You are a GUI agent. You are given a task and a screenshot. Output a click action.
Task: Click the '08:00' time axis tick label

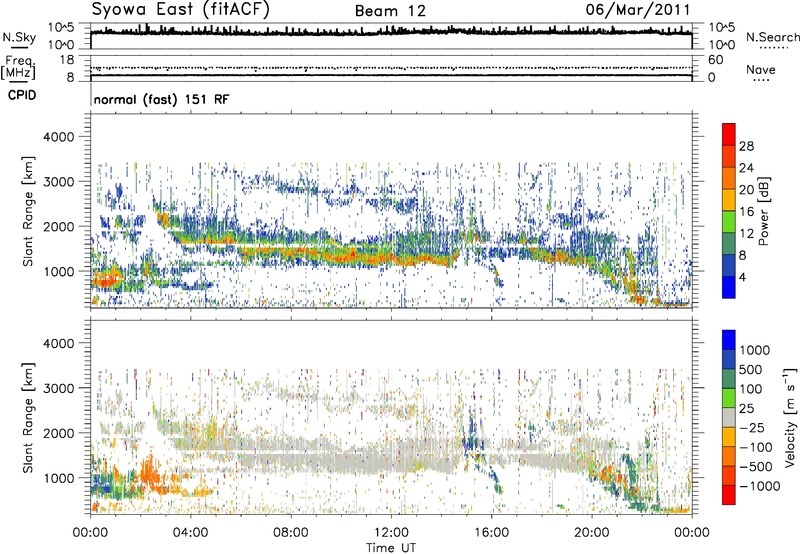click(x=291, y=533)
